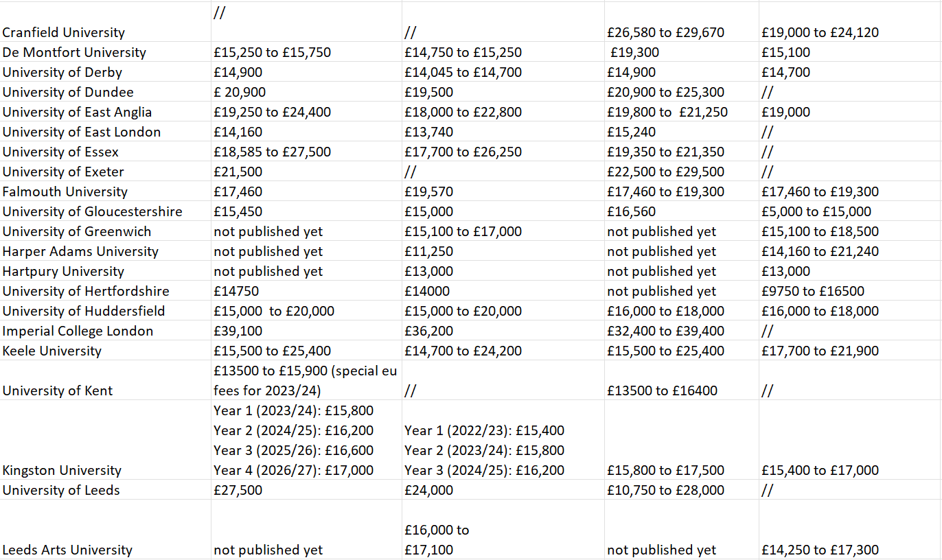Click Leeds Arts University £14,250 to £17,300 cell
Image resolution: width=942 pixels, height=560 pixels.
pos(820,550)
